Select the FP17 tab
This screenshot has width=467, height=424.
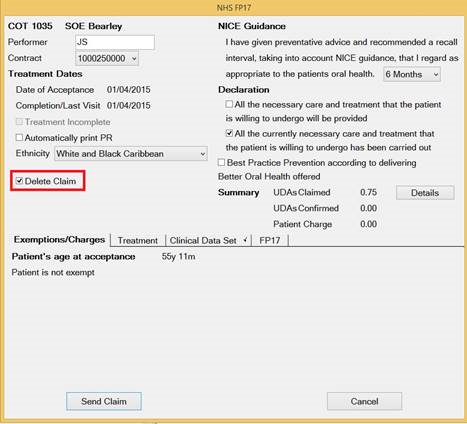pos(270,240)
